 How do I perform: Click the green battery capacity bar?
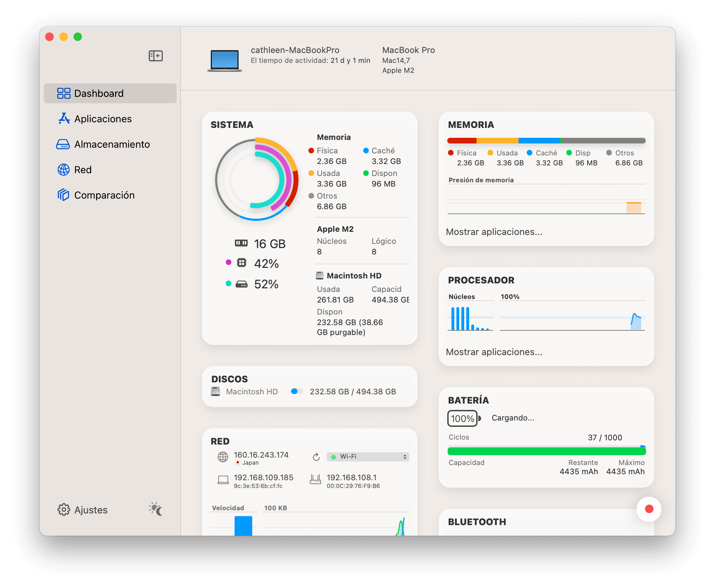546,451
